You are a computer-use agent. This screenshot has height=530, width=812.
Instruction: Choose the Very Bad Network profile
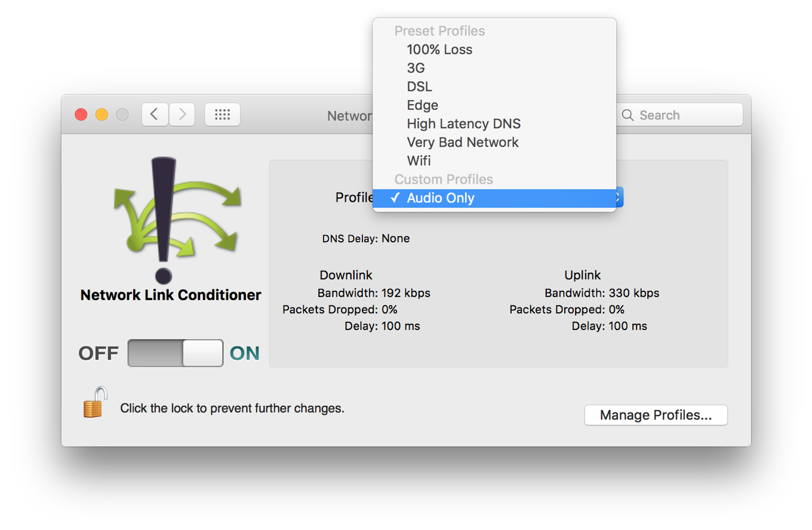point(463,142)
